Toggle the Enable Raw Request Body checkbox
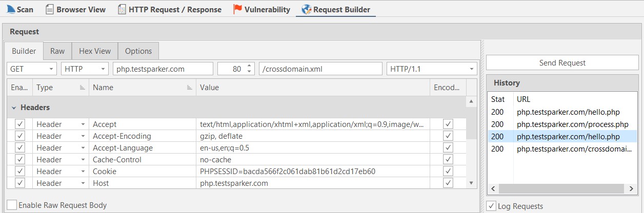Viewport: 644px width, 213px height. pos(12,205)
